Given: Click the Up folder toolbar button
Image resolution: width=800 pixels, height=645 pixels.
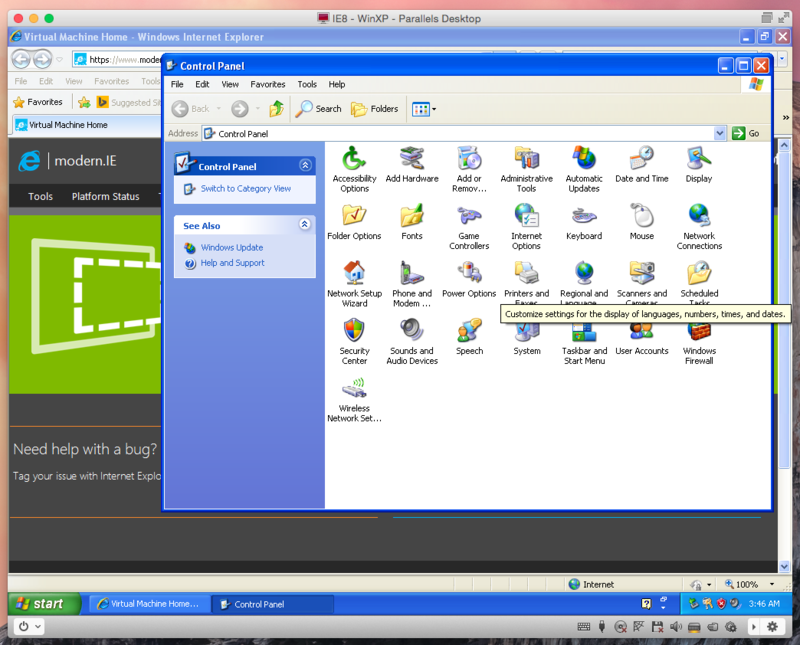Looking at the screenshot, I should [276, 109].
